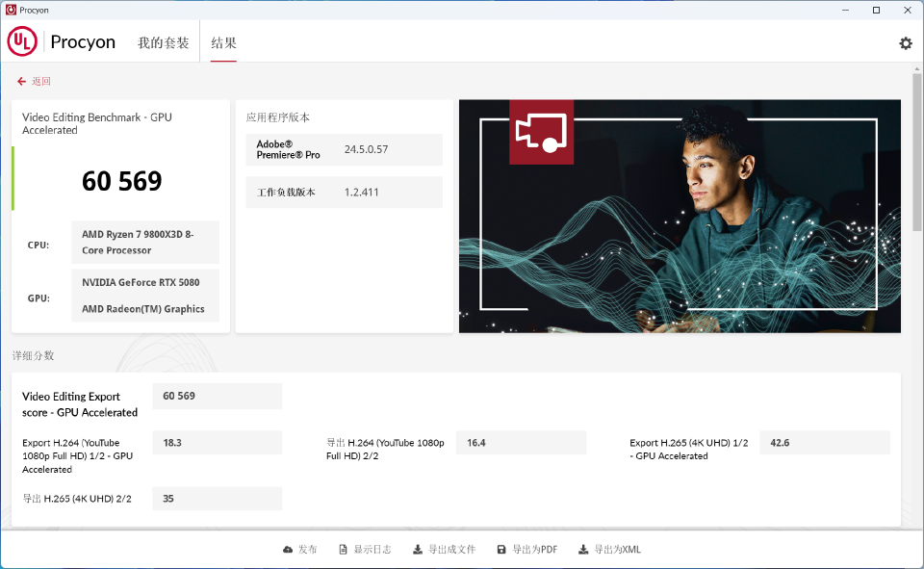Click the Premiere Pro version 24.5.0.57

(366, 149)
